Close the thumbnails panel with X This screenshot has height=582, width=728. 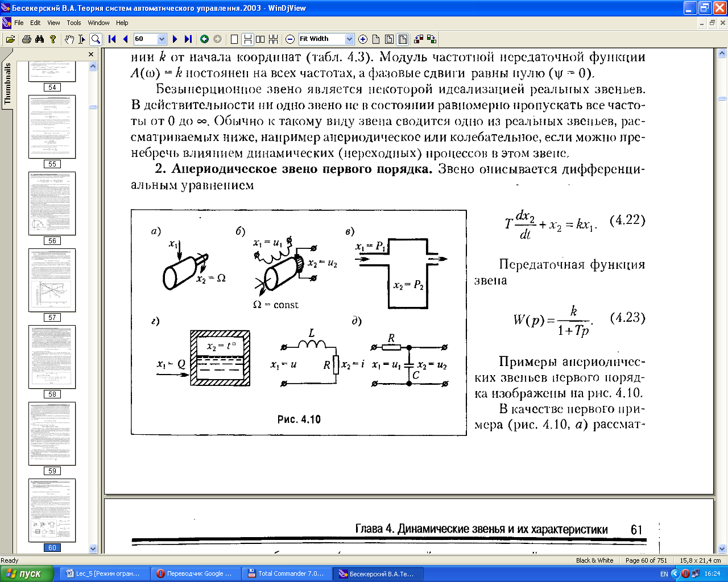(x=91, y=55)
